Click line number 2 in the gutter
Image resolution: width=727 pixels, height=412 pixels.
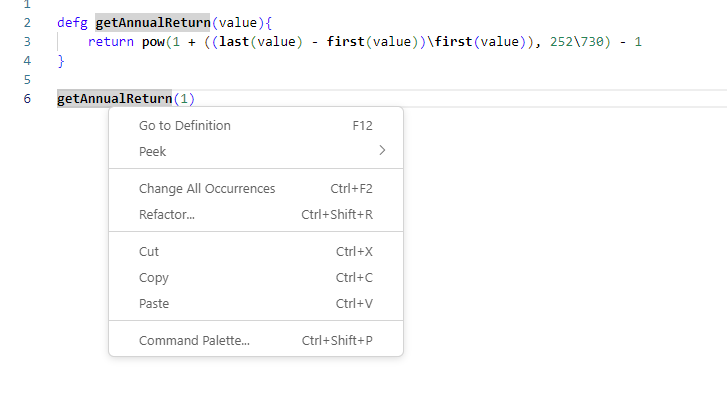pos(26,22)
